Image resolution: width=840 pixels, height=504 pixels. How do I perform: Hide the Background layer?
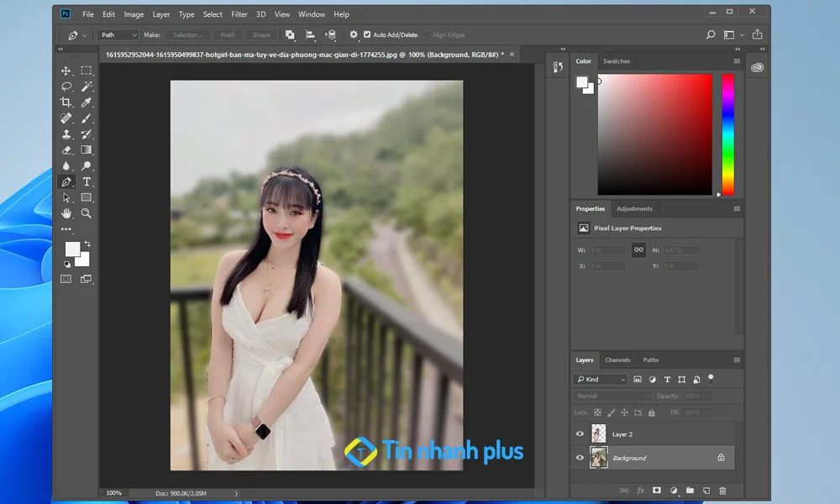579,458
